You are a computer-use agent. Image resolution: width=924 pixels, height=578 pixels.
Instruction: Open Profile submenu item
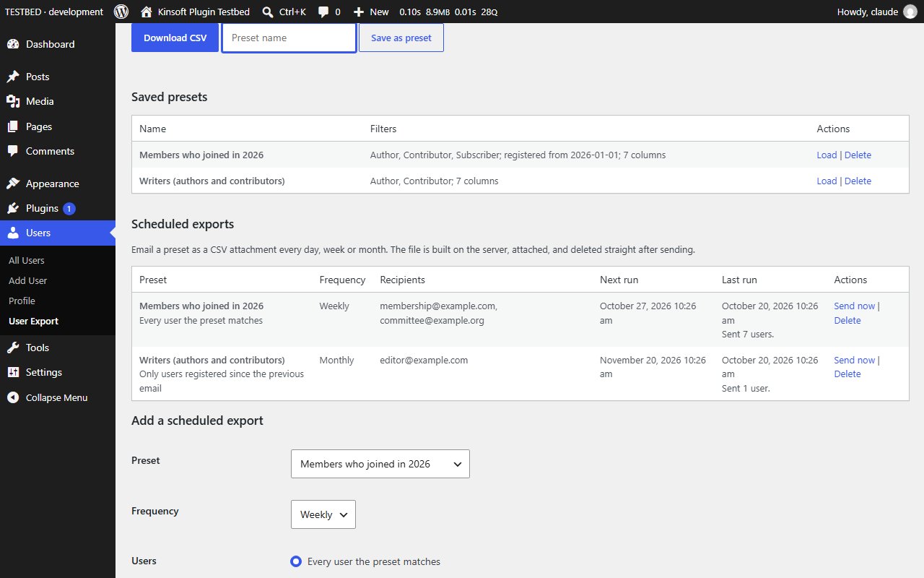click(x=22, y=301)
